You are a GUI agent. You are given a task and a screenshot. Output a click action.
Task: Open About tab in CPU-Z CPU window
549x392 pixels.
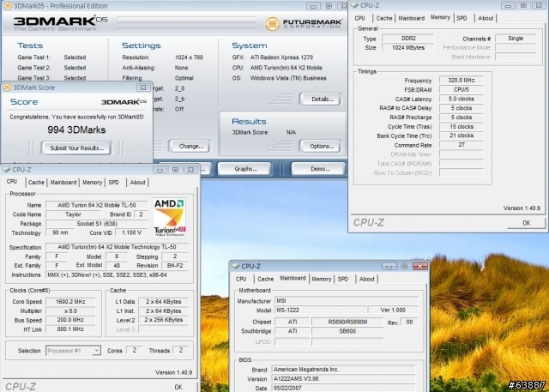coord(137,183)
